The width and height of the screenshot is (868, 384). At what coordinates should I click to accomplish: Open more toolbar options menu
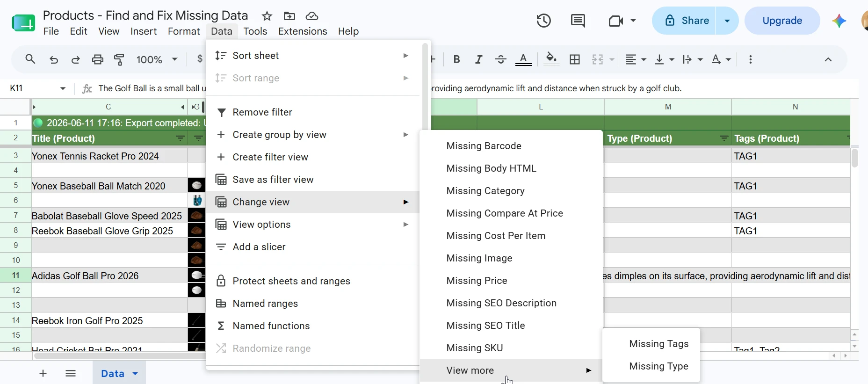tap(751, 59)
